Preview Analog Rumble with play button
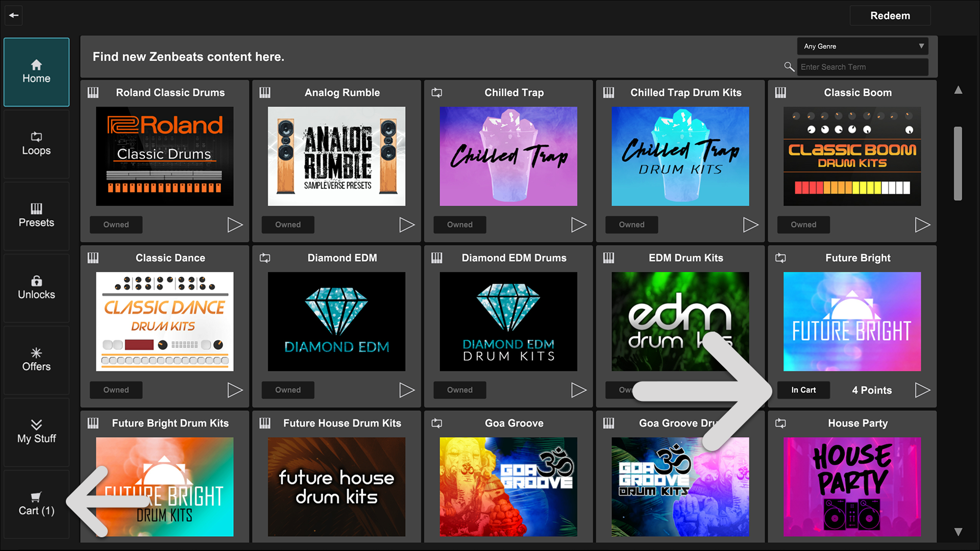Image resolution: width=980 pixels, height=551 pixels. [x=407, y=224]
